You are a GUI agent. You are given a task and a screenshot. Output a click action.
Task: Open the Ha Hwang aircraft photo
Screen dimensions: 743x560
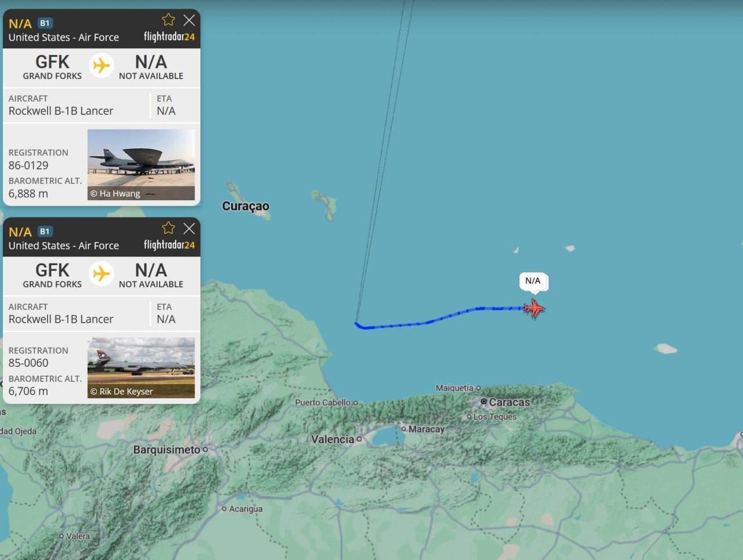[141, 165]
